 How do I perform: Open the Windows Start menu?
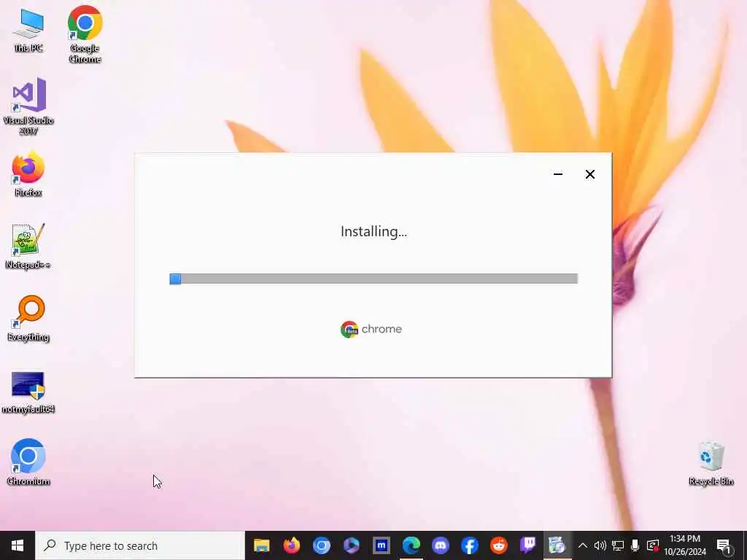coord(18,545)
